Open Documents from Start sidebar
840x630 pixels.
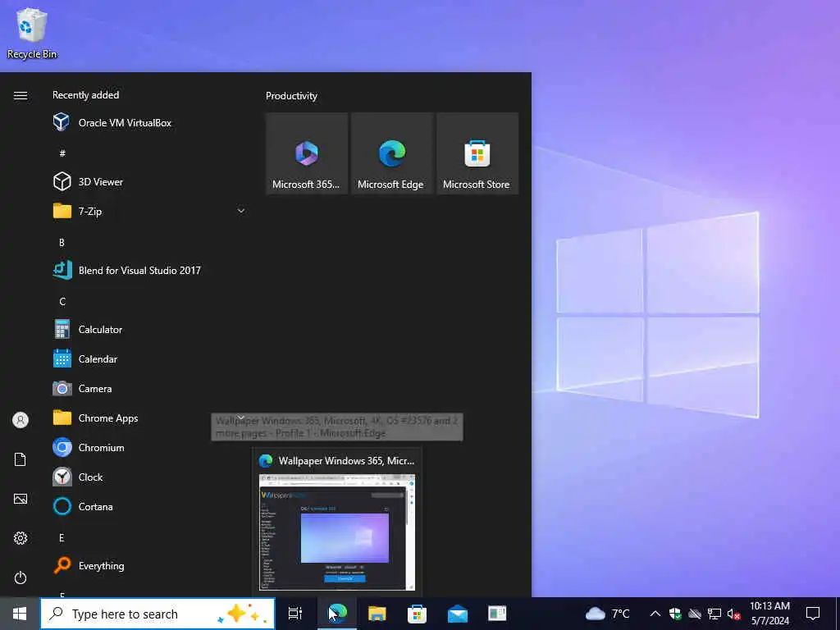(21, 459)
